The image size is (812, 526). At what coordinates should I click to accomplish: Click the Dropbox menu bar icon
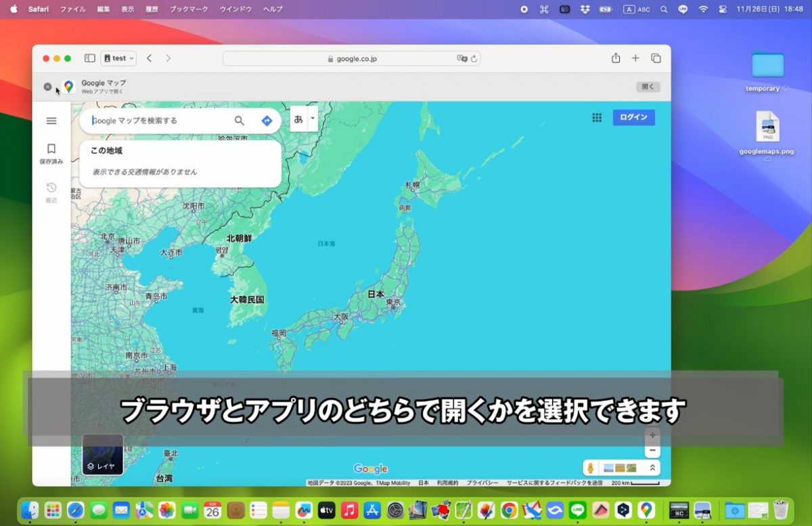[585, 9]
